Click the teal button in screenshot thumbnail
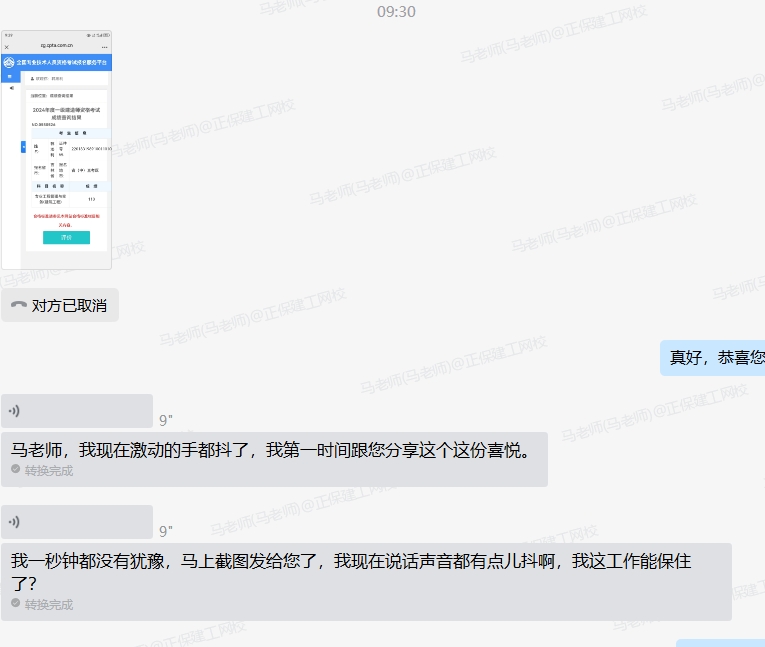Viewport: 765px width, 647px height. 66,238
